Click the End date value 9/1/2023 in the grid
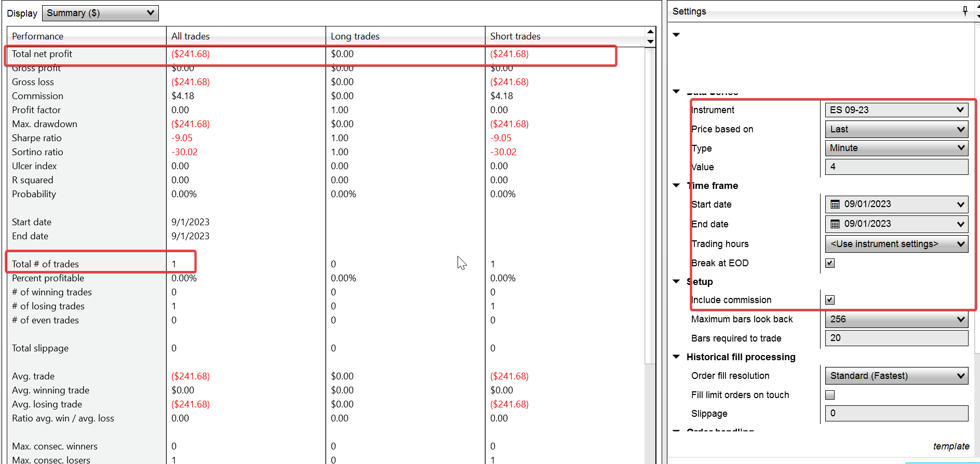This screenshot has height=464, width=980. pos(191,236)
